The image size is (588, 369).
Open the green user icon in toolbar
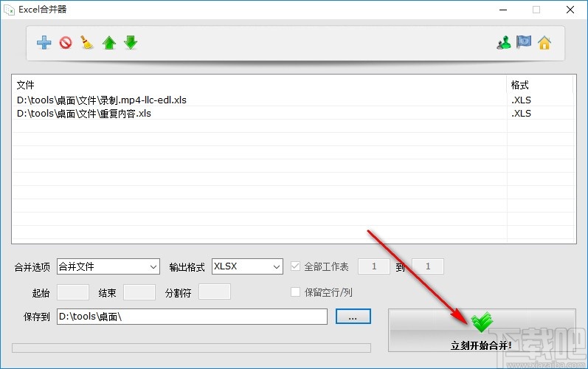[x=504, y=42]
